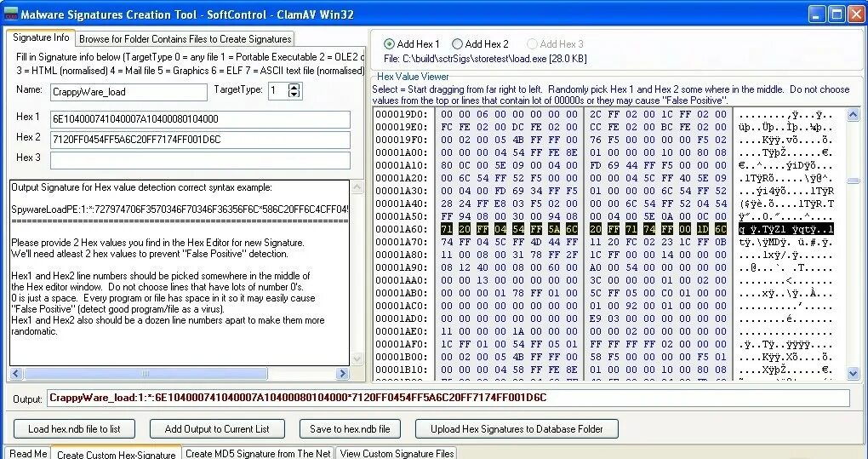Click the empty Hex 3 input field
The image size is (868, 459).
(x=200, y=160)
